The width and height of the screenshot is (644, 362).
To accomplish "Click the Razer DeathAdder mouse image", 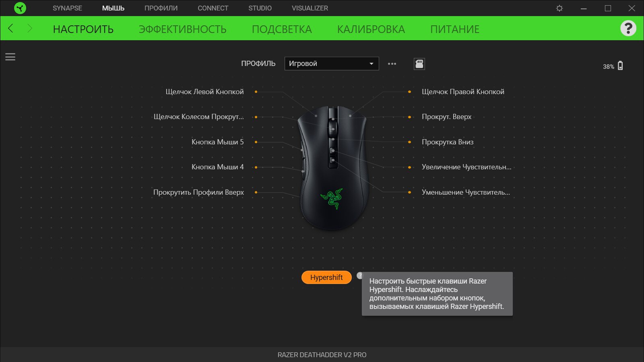I will tap(332, 168).
